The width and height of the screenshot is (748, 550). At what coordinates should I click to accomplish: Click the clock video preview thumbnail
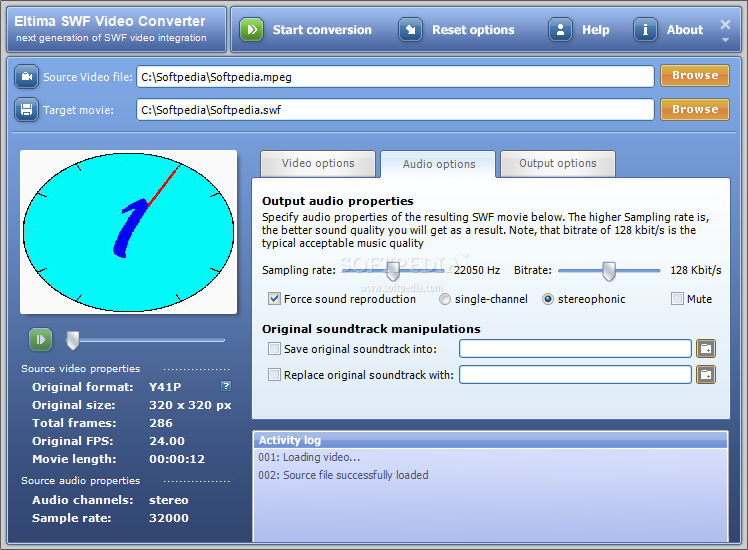[x=128, y=232]
